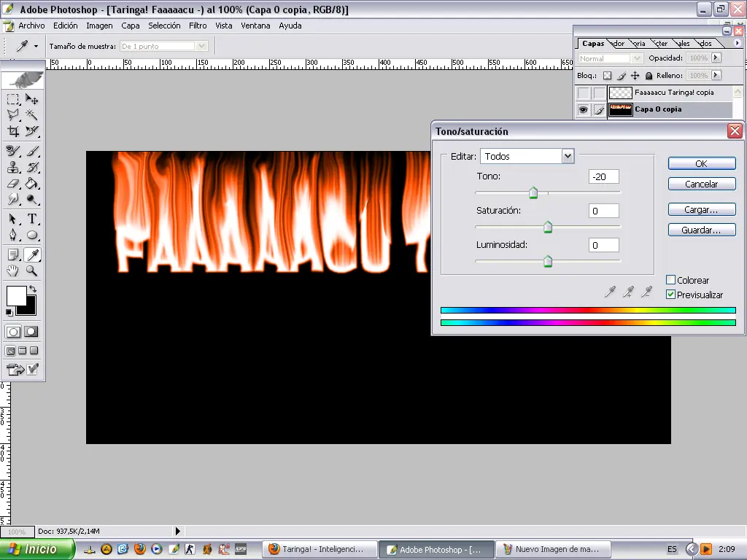Select the Paint Bucket tool

pyautogui.click(x=32, y=183)
